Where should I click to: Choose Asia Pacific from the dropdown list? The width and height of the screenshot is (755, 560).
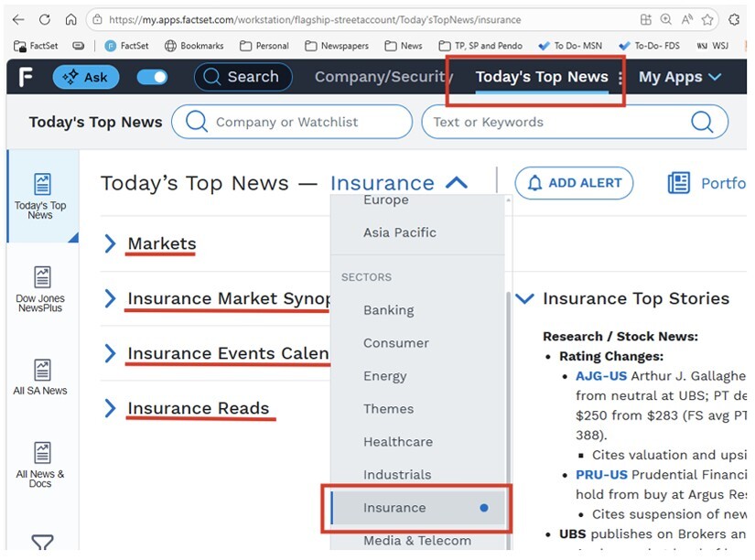coord(400,232)
